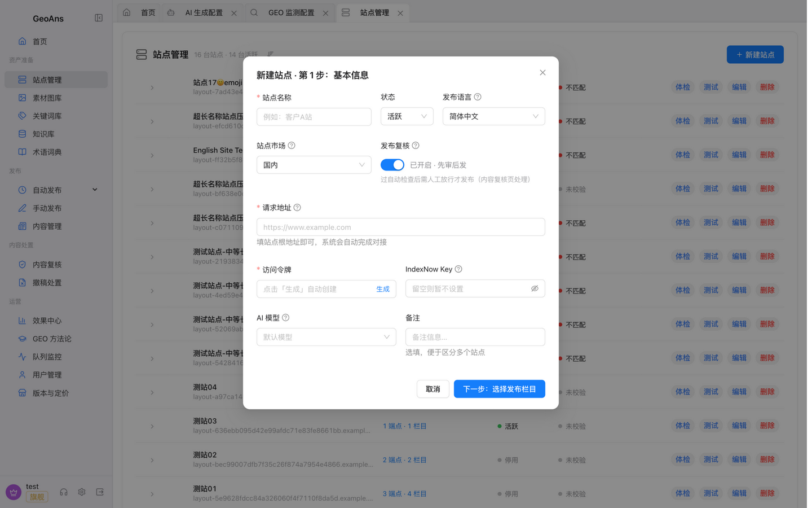Open 知识库 in the sidebar
812x508 pixels.
pyautogui.click(x=56, y=134)
